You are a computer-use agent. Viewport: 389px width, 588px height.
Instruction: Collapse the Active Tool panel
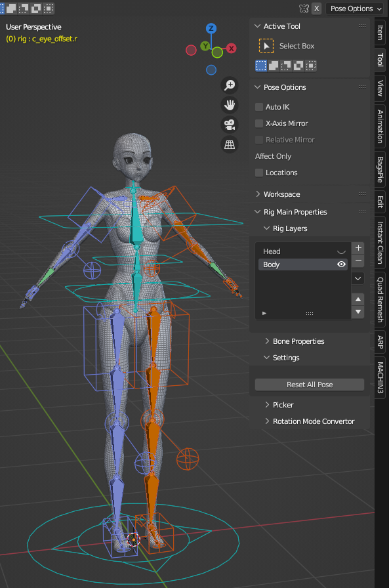tap(257, 26)
